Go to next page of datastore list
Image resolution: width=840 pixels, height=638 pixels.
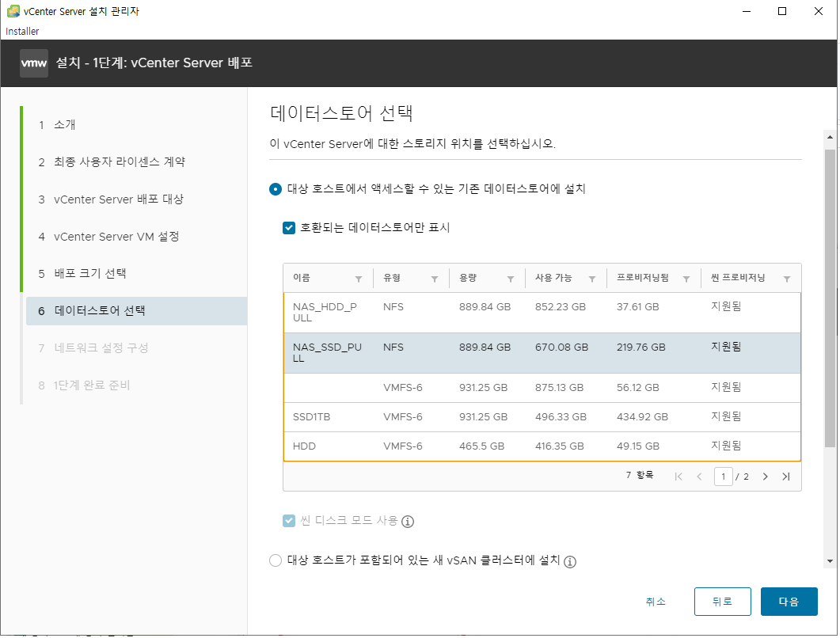(x=765, y=477)
